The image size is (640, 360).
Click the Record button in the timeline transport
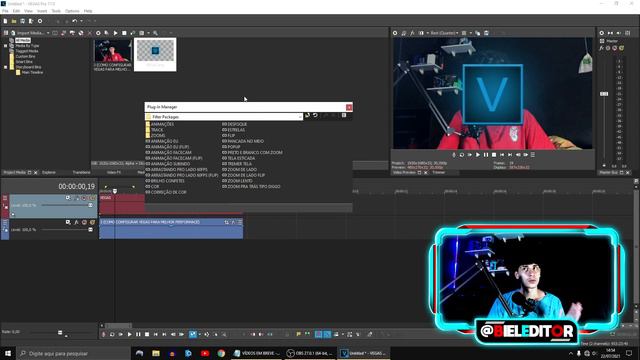(x=104, y=334)
